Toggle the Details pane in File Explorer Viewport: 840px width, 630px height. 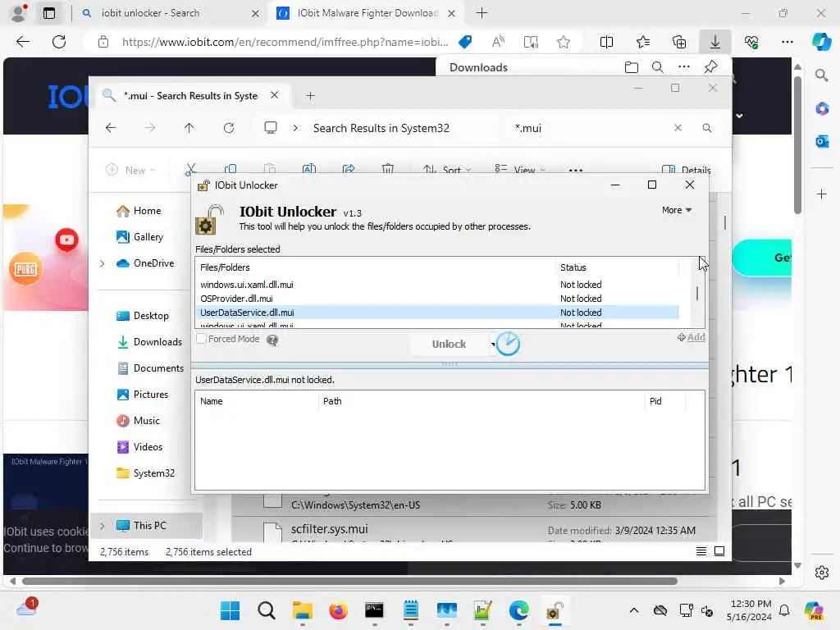687,170
